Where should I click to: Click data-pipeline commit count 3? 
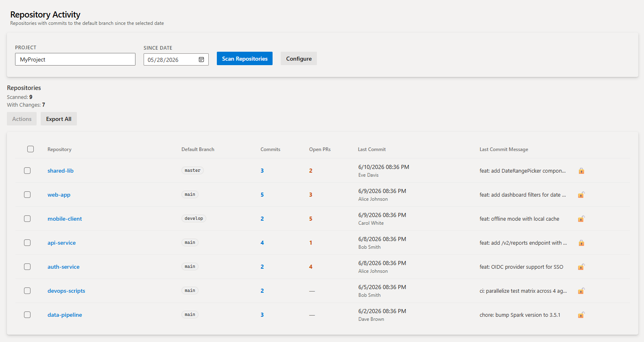262,315
